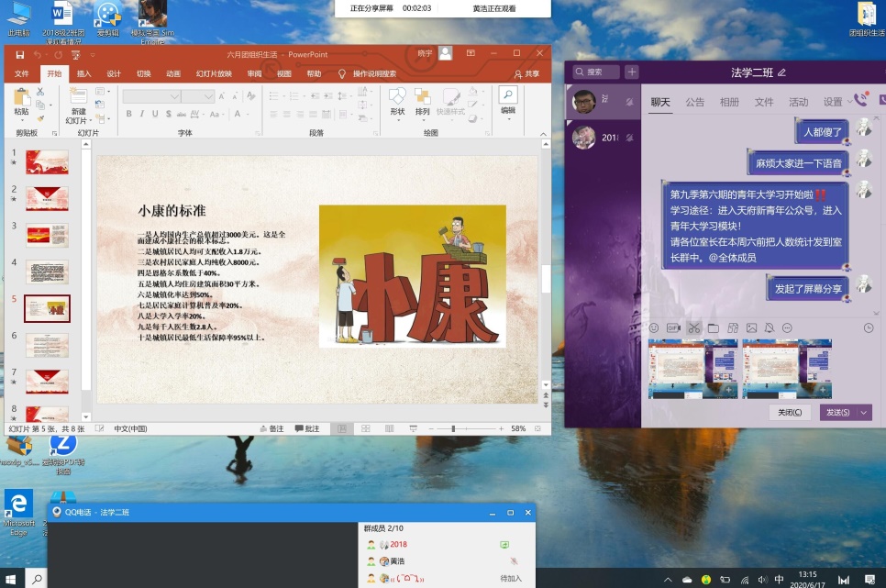Toggle the 批注 comments pane in the status bar
This screenshot has height=588, width=886.
click(307, 428)
